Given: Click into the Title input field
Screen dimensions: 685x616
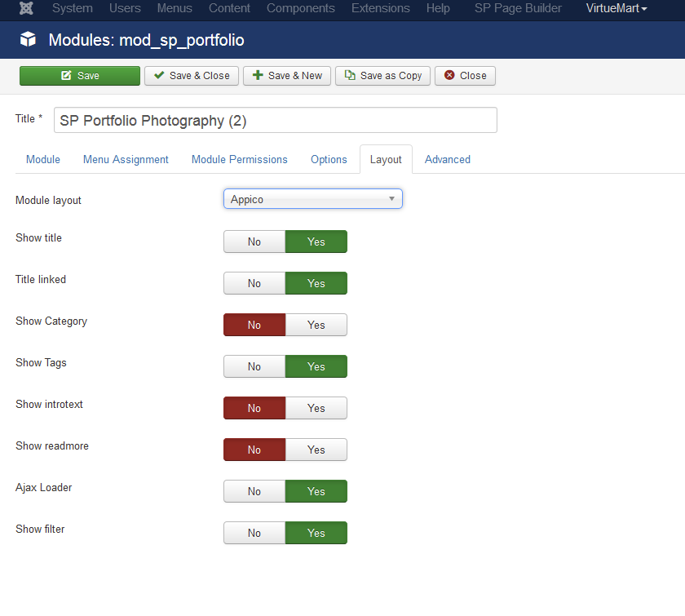Looking at the screenshot, I should click(x=275, y=120).
